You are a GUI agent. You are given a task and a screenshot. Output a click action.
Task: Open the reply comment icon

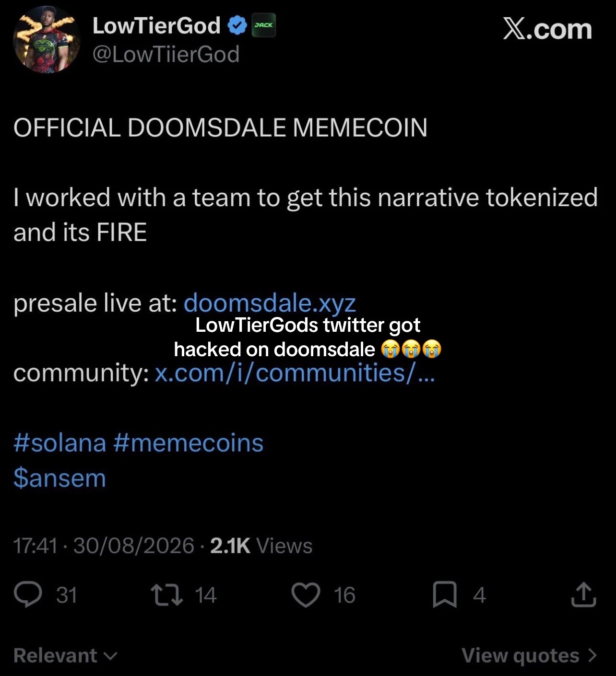[x=28, y=594]
